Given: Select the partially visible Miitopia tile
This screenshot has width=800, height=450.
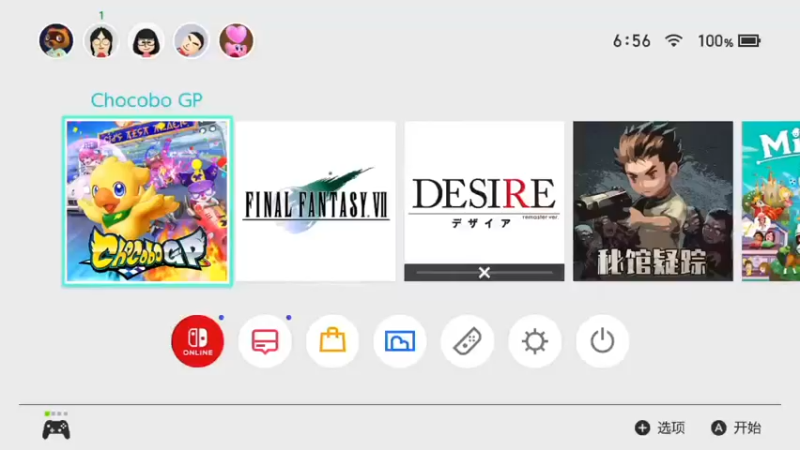Looking at the screenshot, I should [771, 201].
